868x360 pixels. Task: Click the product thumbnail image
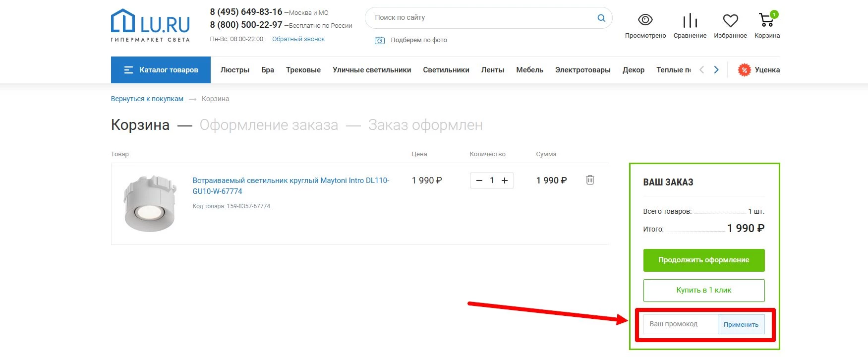pyautogui.click(x=150, y=203)
